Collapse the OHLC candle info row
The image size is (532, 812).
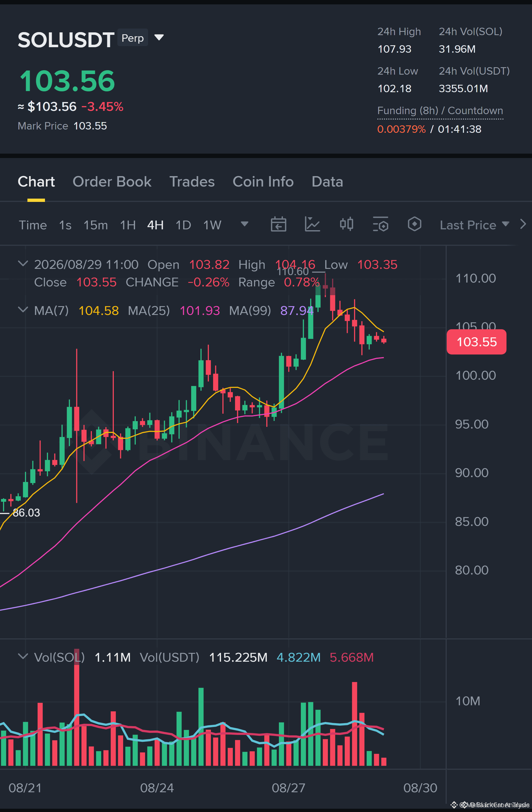pos(23,264)
